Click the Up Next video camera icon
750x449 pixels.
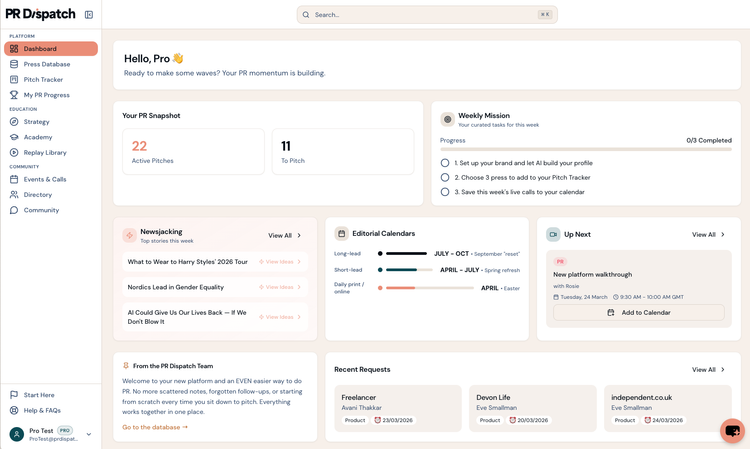tap(553, 234)
